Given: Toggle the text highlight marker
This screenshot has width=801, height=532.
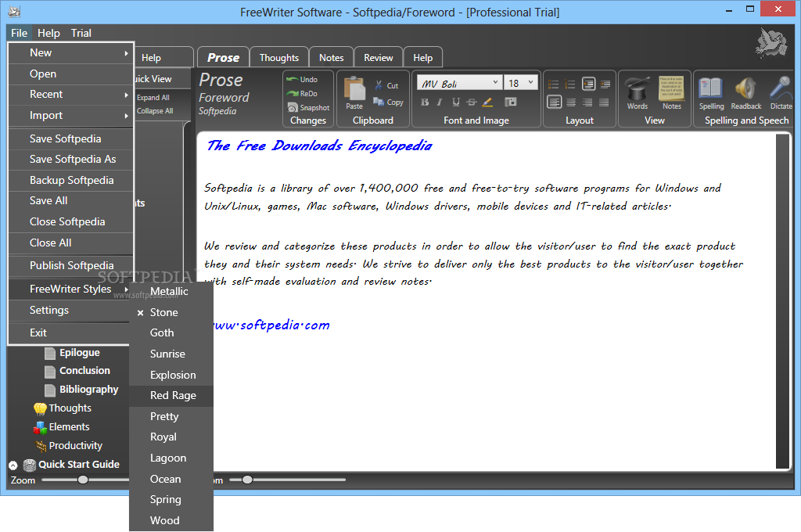Looking at the screenshot, I should point(488,102).
